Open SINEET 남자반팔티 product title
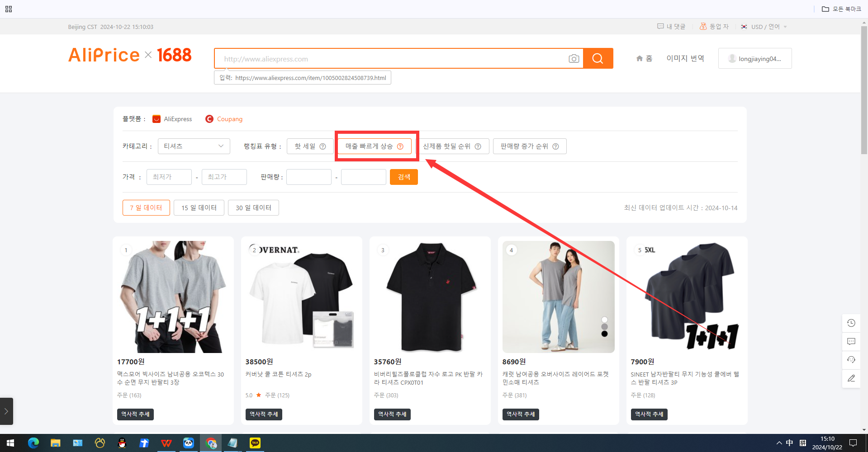 (685, 378)
